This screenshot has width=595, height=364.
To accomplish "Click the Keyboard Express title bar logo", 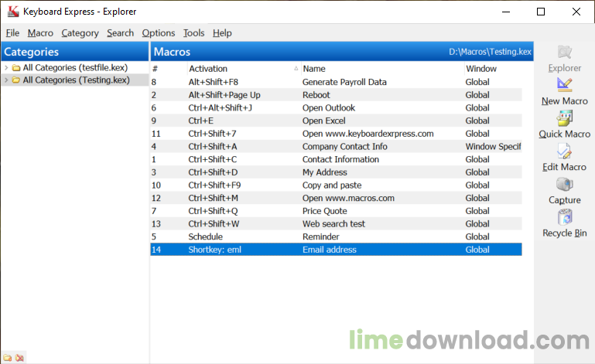I will tap(13, 12).
